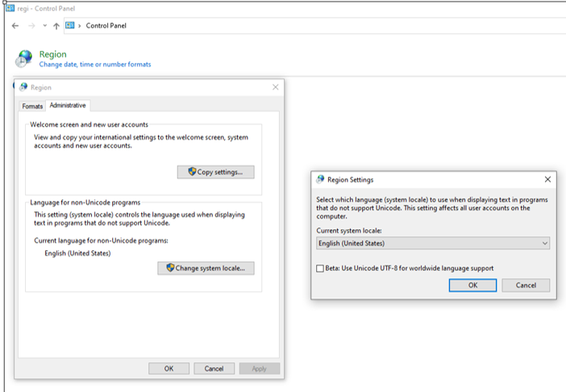Viewport: 566px width, 392px height.
Task: Open Change date, time or number formats link
Action: tap(95, 65)
